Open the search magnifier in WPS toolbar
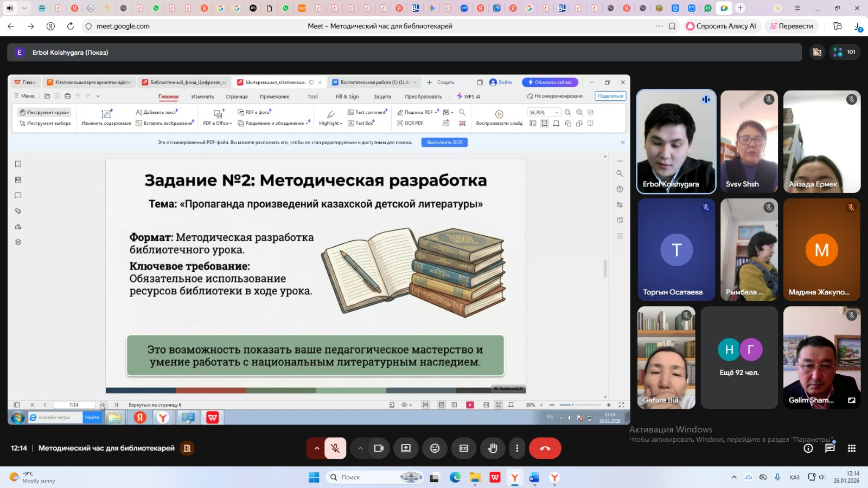This screenshot has height=488, width=868. 462,112
